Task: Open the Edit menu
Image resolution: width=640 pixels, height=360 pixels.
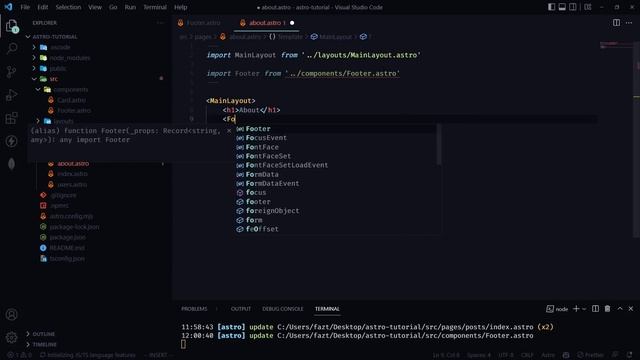Action: click(x=42, y=7)
